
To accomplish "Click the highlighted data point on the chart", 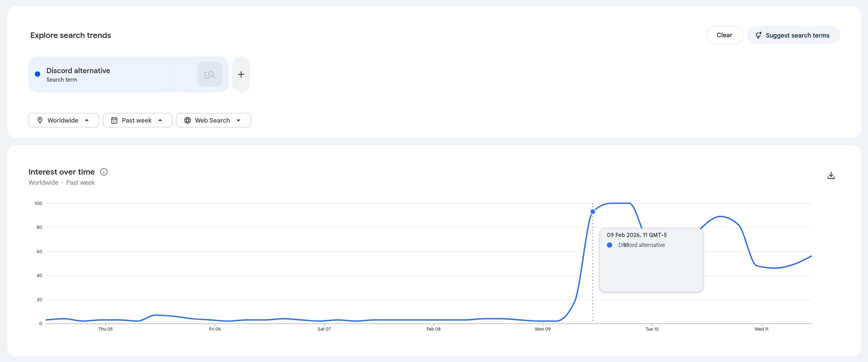I will (593, 212).
